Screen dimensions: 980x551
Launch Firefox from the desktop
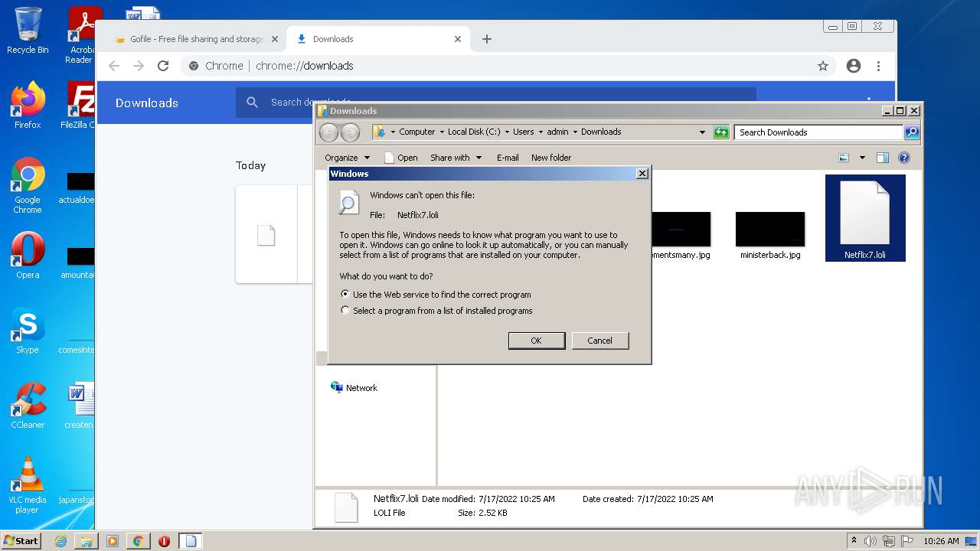coord(28,106)
